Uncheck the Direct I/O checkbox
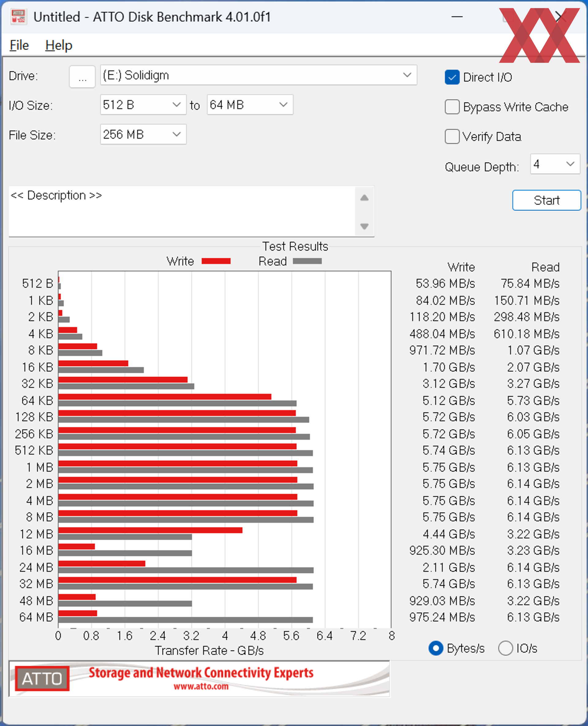This screenshot has height=726, width=588. click(x=452, y=77)
